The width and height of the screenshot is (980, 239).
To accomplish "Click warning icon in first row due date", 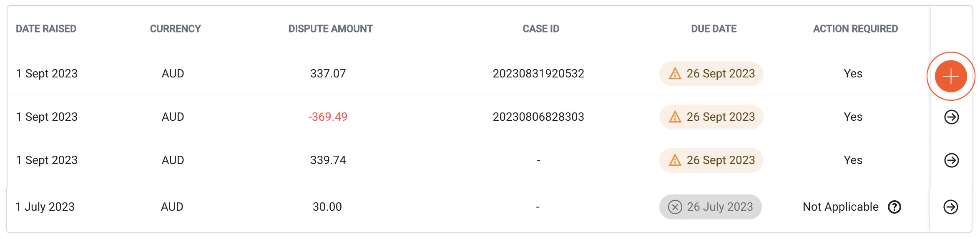I will [x=675, y=74].
